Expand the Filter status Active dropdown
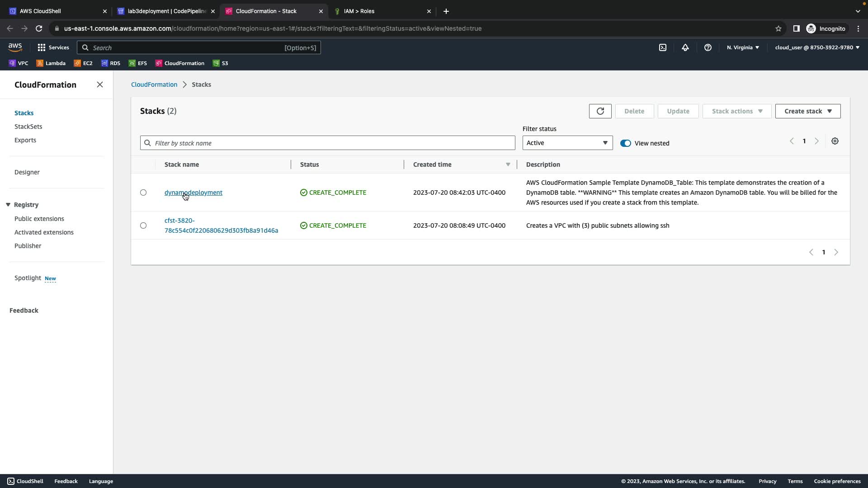The height and width of the screenshot is (488, 868). pyautogui.click(x=567, y=143)
